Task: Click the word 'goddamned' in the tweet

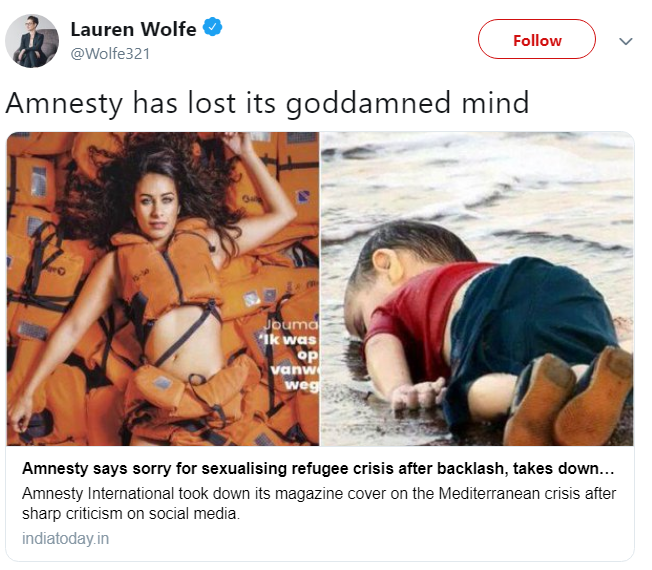Action: pos(368,104)
